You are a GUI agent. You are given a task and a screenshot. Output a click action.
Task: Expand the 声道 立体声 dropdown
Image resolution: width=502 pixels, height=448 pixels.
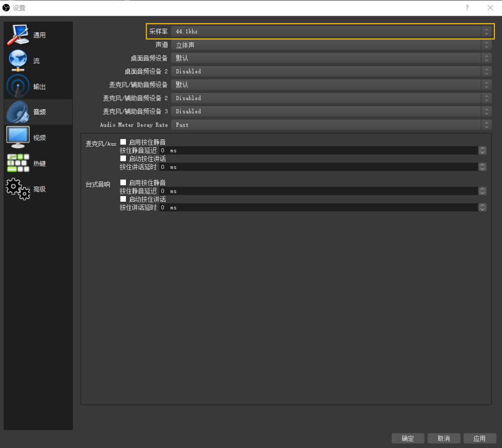coord(331,45)
